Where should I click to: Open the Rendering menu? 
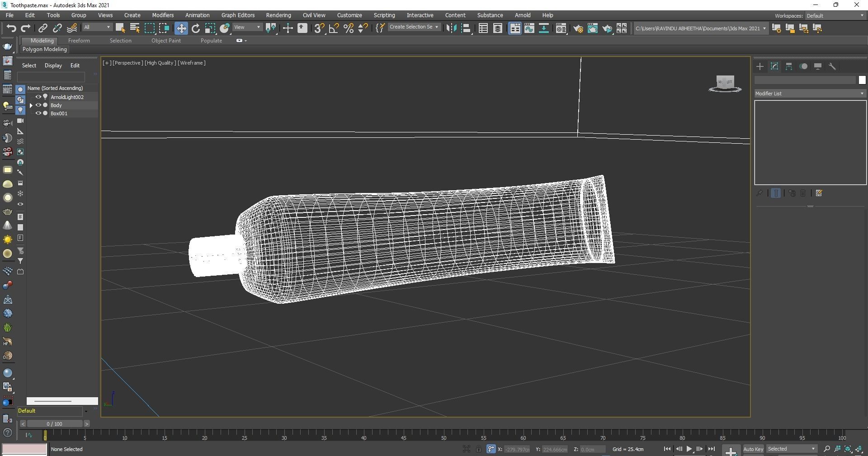click(278, 15)
